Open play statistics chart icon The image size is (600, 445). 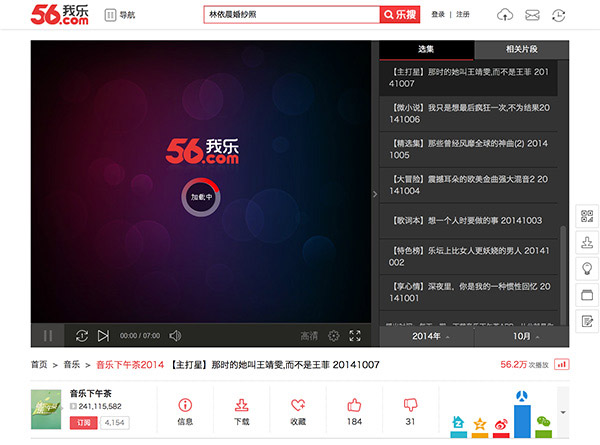coord(561,365)
